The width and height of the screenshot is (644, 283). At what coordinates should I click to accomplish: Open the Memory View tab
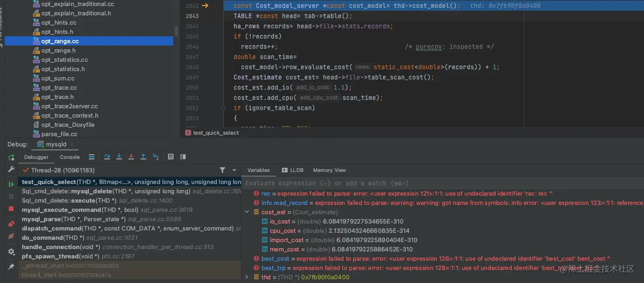click(x=329, y=170)
